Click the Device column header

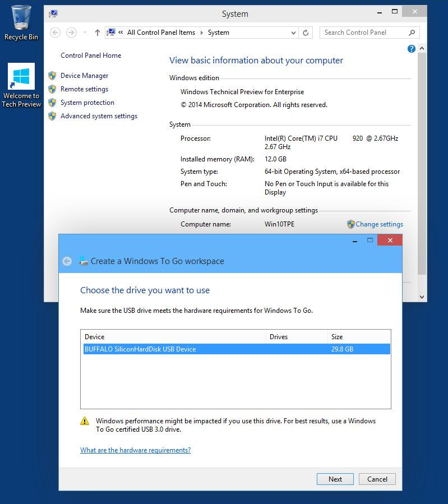[174, 337]
